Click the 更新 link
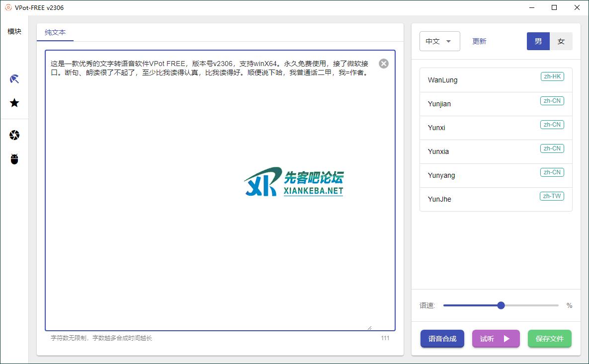The image size is (589, 364). (479, 41)
